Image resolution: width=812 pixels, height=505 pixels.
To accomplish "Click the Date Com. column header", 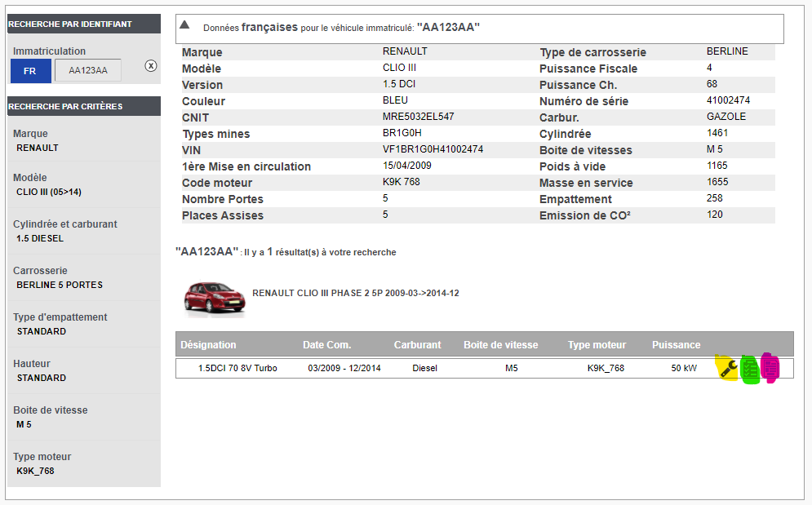I will (x=326, y=345).
